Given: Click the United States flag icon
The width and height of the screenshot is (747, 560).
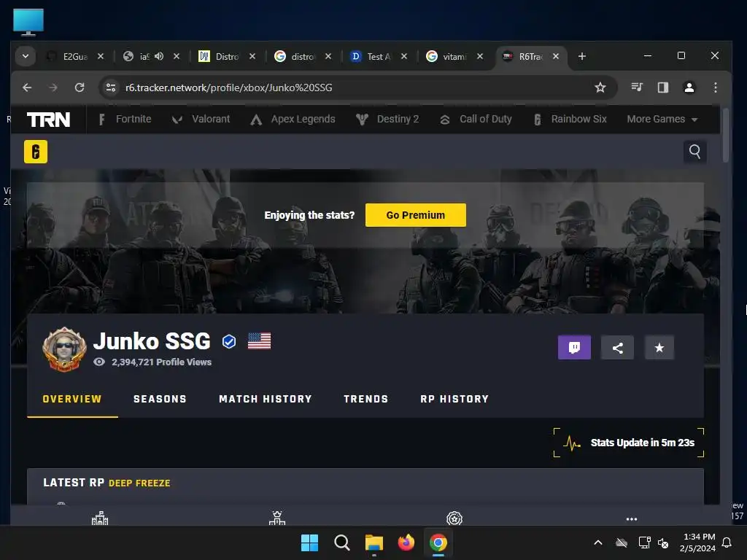Looking at the screenshot, I should point(259,341).
